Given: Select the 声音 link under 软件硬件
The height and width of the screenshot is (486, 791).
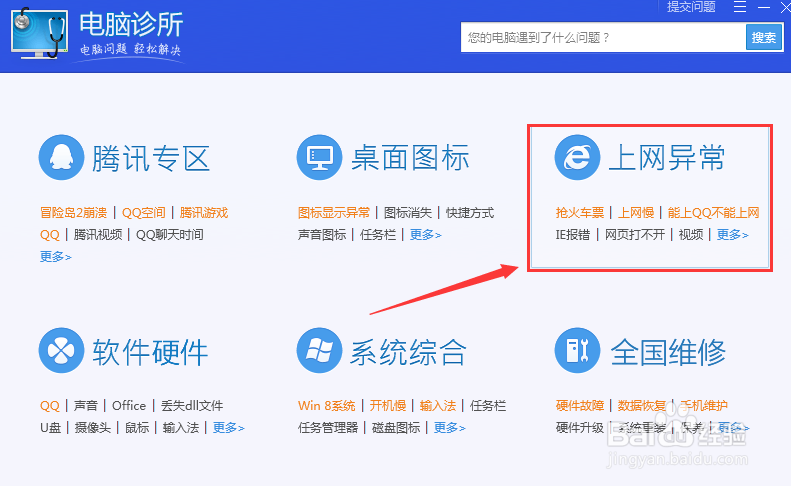Looking at the screenshot, I should tap(85, 406).
